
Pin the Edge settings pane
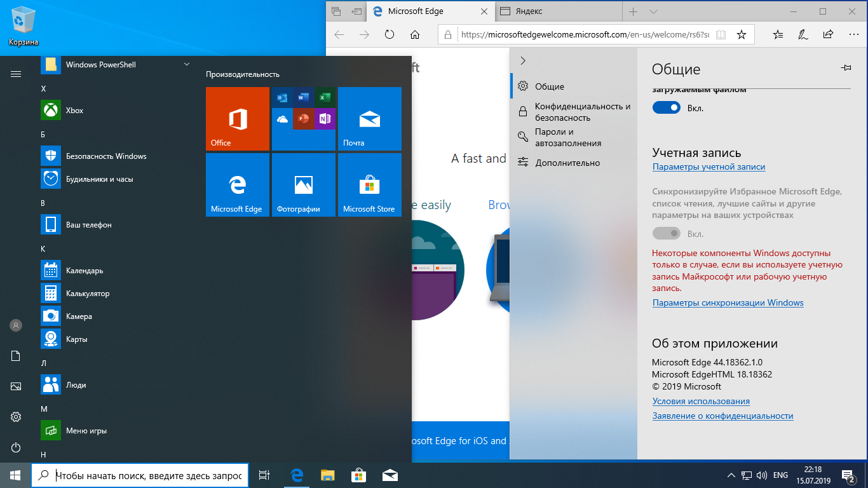tap(846, 67)
